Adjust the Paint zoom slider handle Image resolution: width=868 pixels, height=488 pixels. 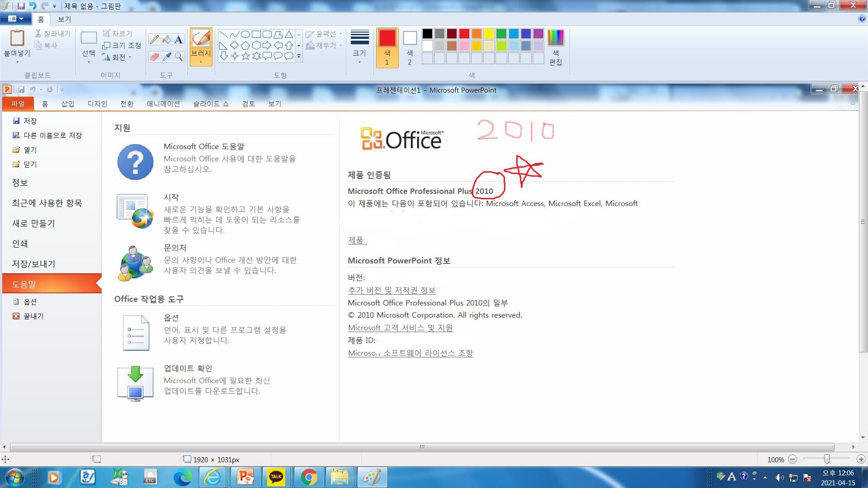coord(827,459)
